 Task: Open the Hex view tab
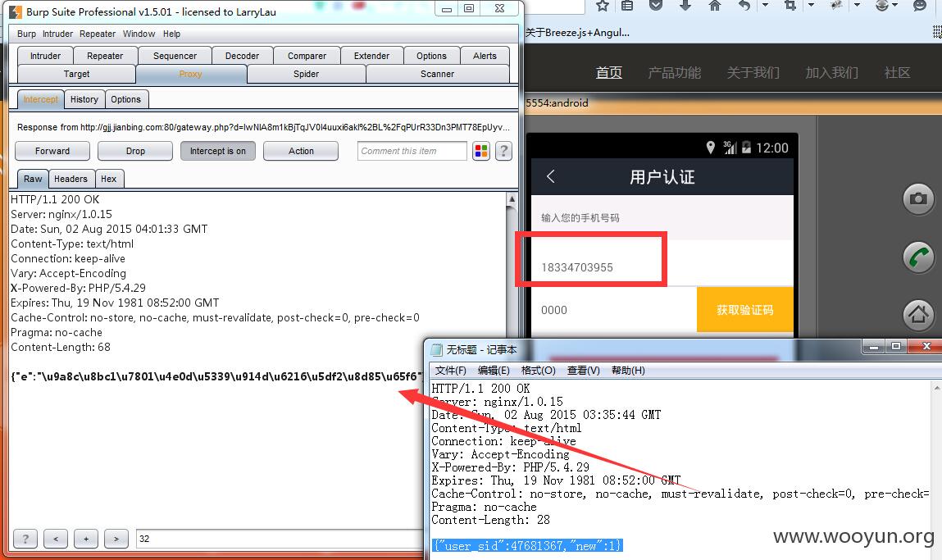[x=109, y=179]
